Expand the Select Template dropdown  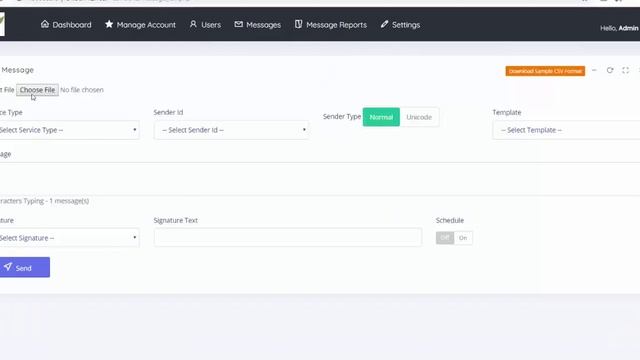tap(566, 130)
